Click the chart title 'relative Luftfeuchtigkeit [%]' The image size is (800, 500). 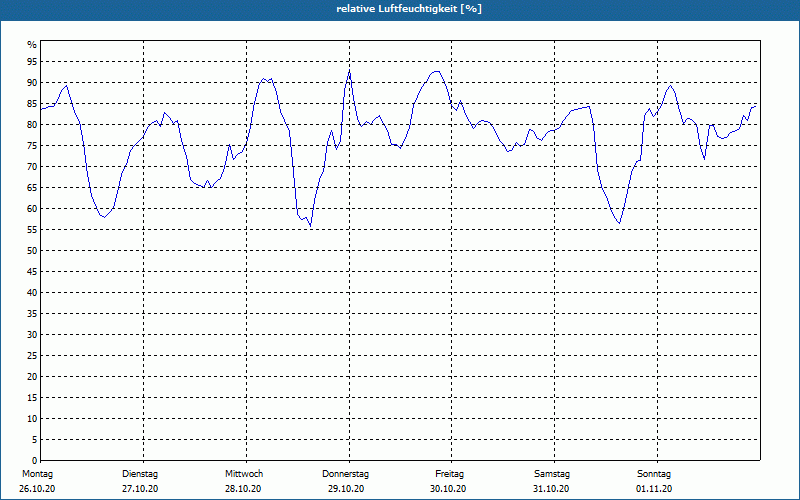(x=409, y=9)
